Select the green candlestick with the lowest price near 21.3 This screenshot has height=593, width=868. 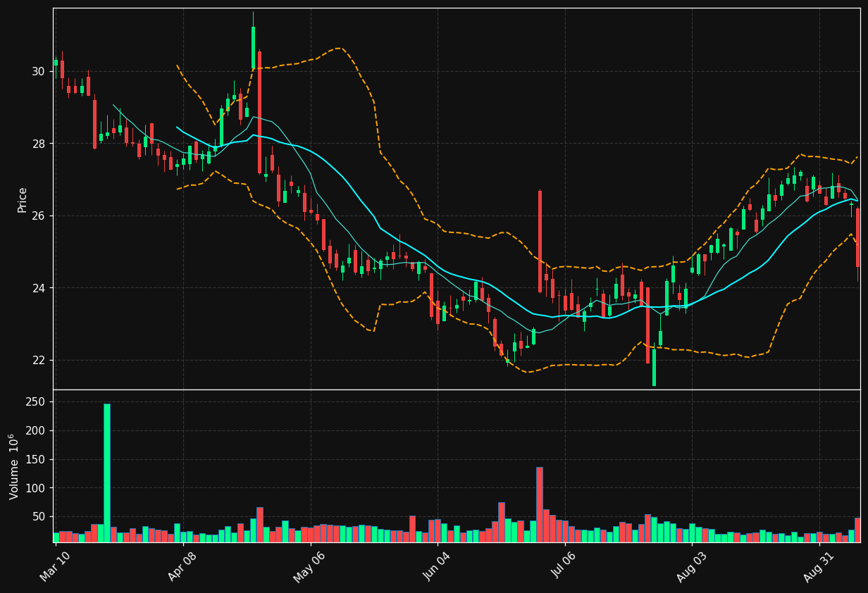pyautogui.click(x=654, y=366)
